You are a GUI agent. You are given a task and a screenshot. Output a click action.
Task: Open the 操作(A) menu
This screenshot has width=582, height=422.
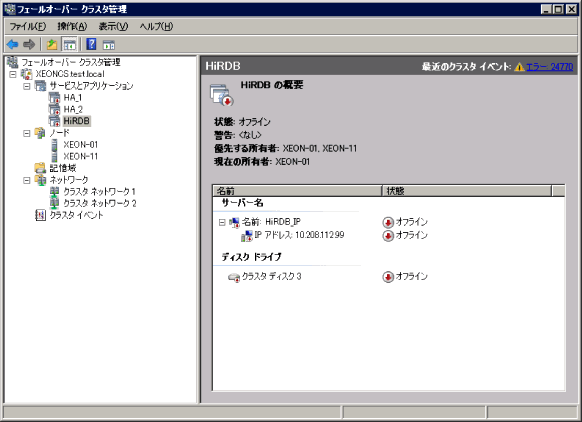[72, 26]
